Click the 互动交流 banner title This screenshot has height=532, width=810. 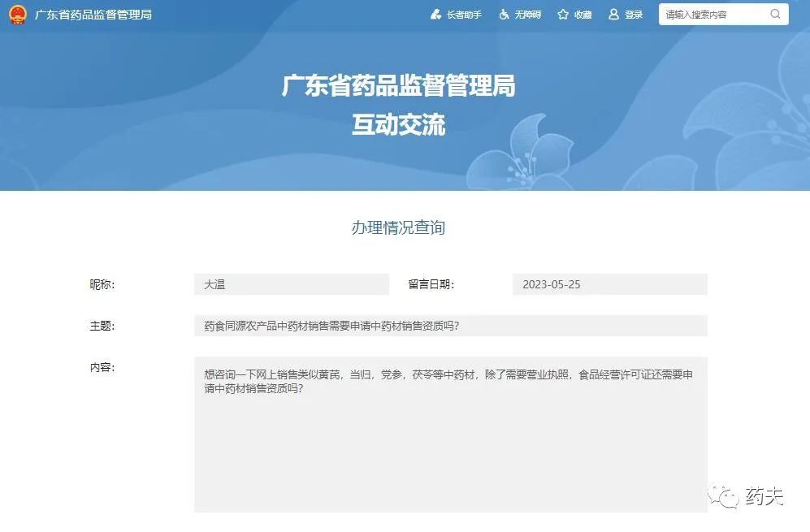tap(398, 124)
